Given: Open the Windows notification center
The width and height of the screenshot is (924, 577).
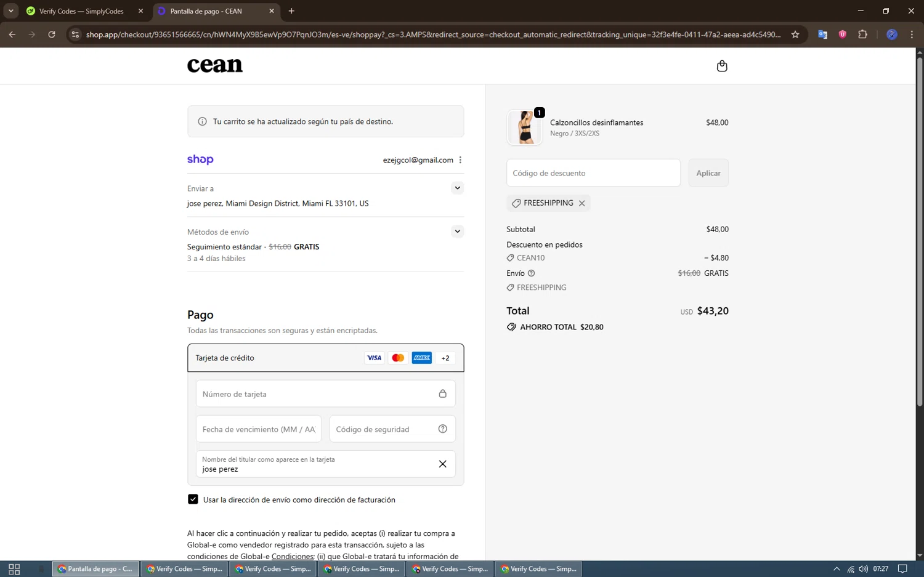Looking at the screenshot, I should pyautogui.click(x=902, y=569).
